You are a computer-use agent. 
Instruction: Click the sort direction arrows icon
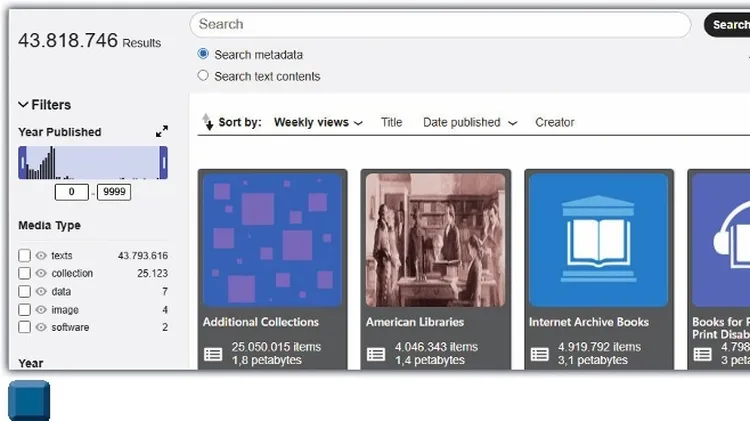(208, 122)
